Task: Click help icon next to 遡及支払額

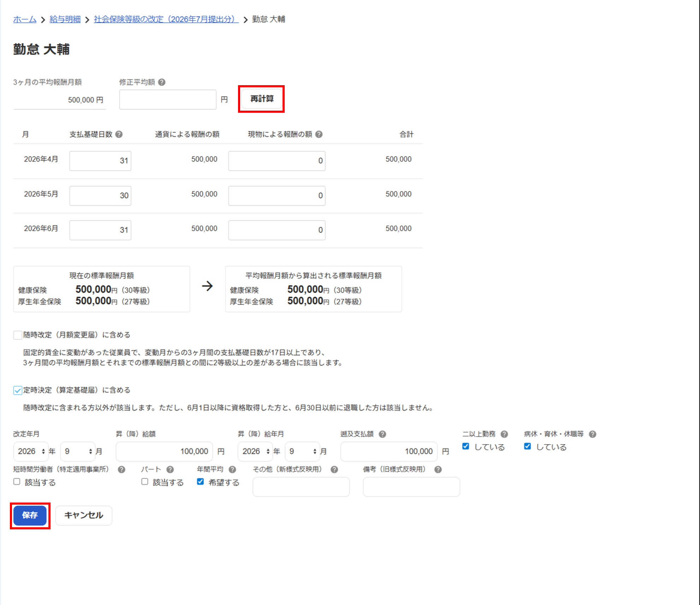Action: click(x=382, y=434)
